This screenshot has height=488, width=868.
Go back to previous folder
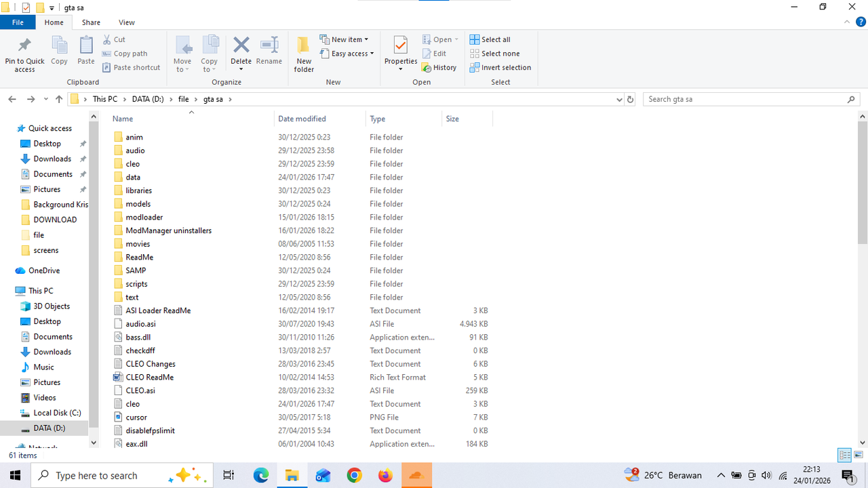click(12, 99)
